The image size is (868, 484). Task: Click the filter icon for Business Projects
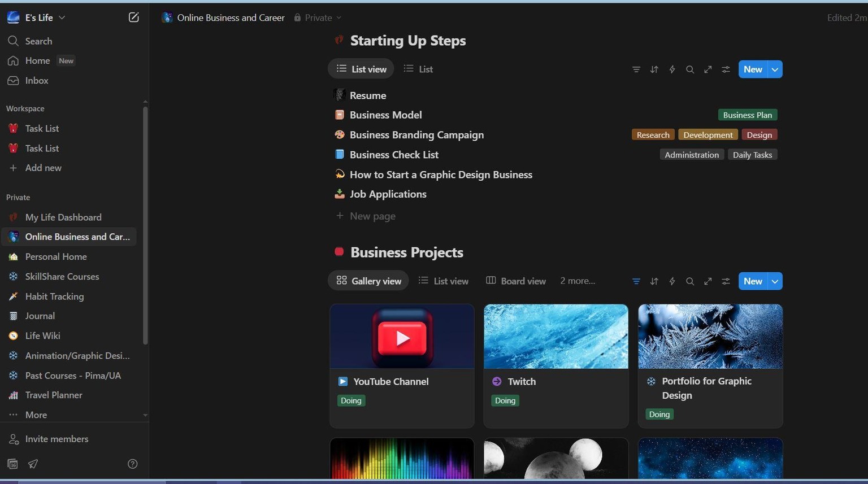coord(636,281)
